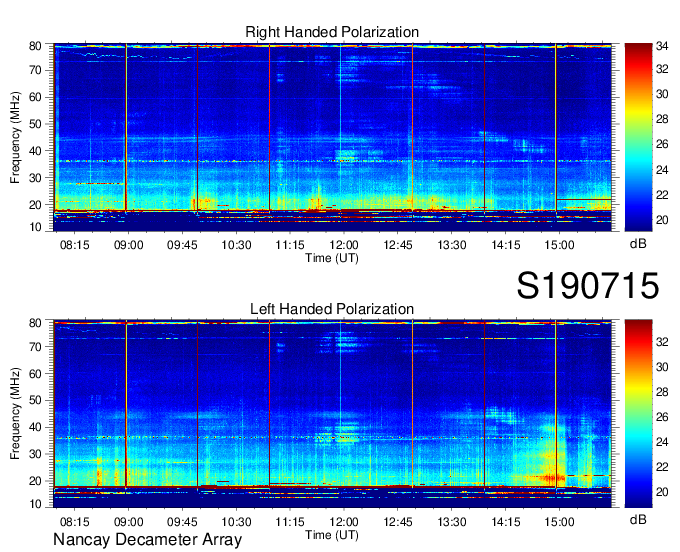Click the Left Handed panel colorbar
Screen dimensions: 680x552
point(638,414)
